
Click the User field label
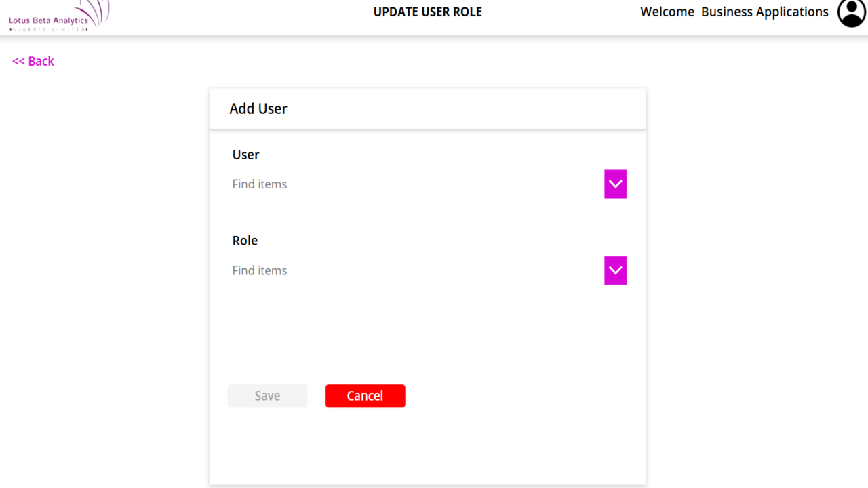pos(245,155)
